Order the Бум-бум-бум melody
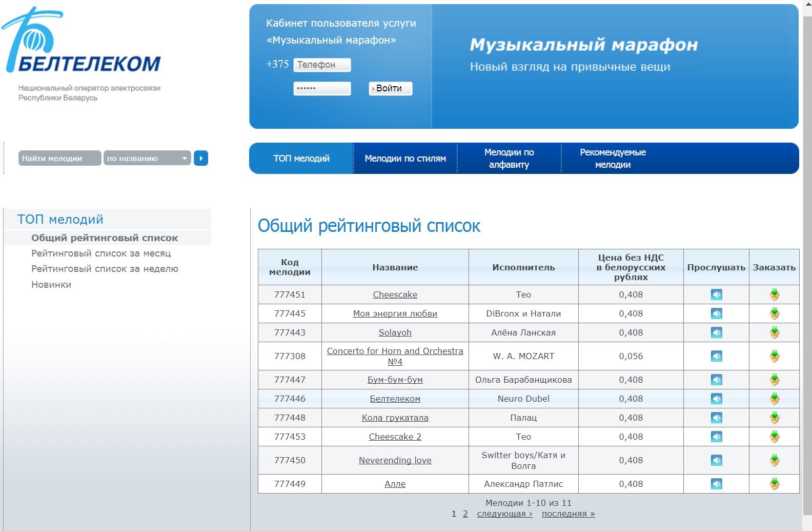Screen dimensions: 812x531 click(775, 380)
